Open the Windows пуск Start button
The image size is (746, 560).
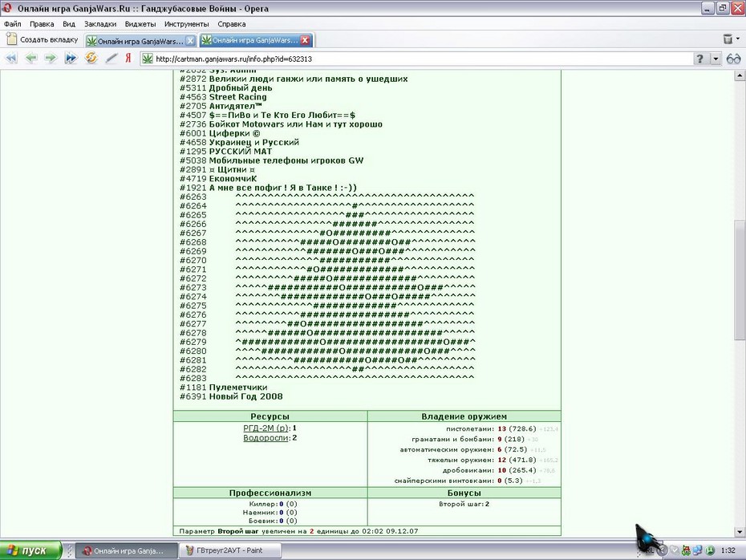tap(30, 550)
